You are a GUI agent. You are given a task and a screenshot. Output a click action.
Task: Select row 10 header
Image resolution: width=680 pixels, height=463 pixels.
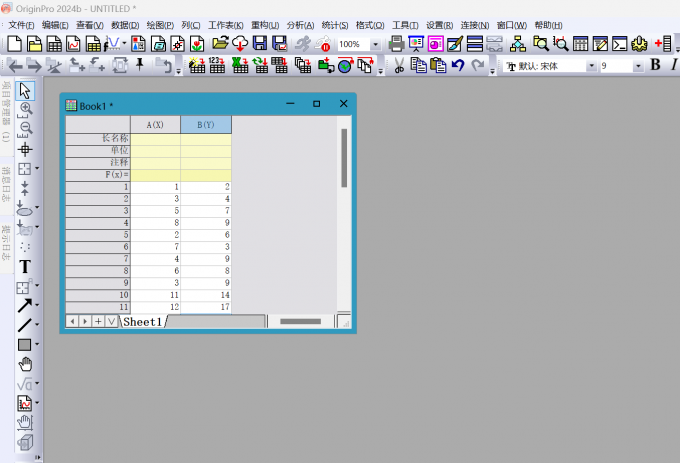click(98, 295)
